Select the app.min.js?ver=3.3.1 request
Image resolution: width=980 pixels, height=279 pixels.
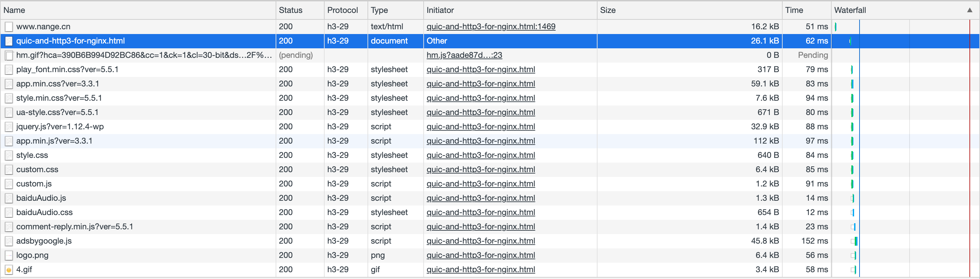(x=54, y=141)
